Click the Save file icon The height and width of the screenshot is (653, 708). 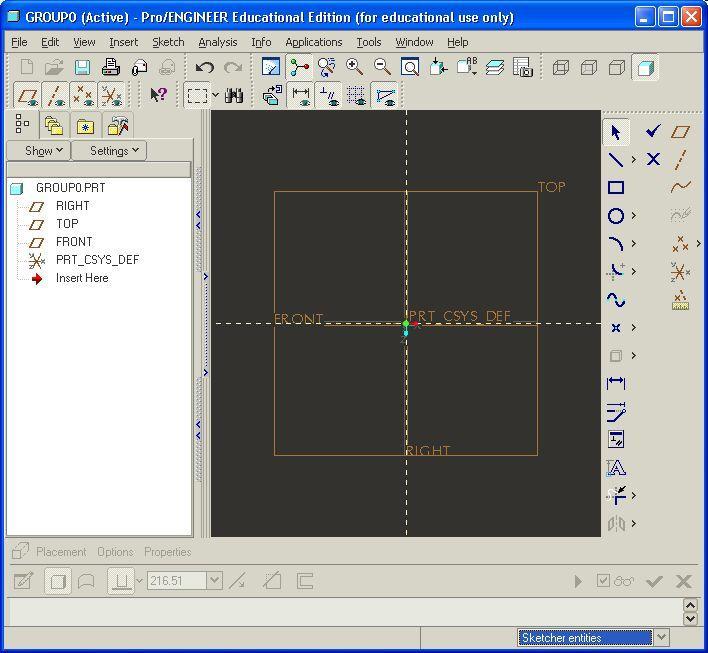(x=82, y=68)
